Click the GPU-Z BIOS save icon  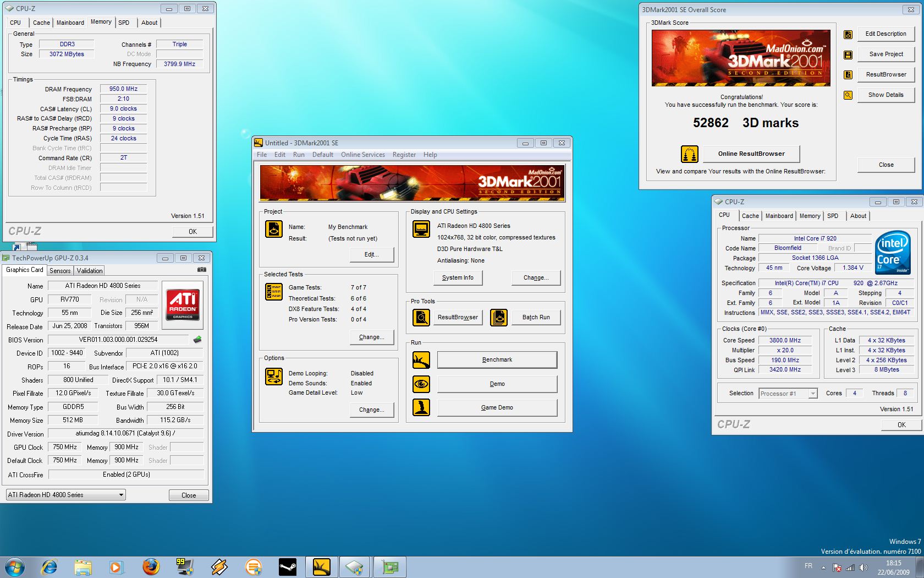[x=197, y=340]
